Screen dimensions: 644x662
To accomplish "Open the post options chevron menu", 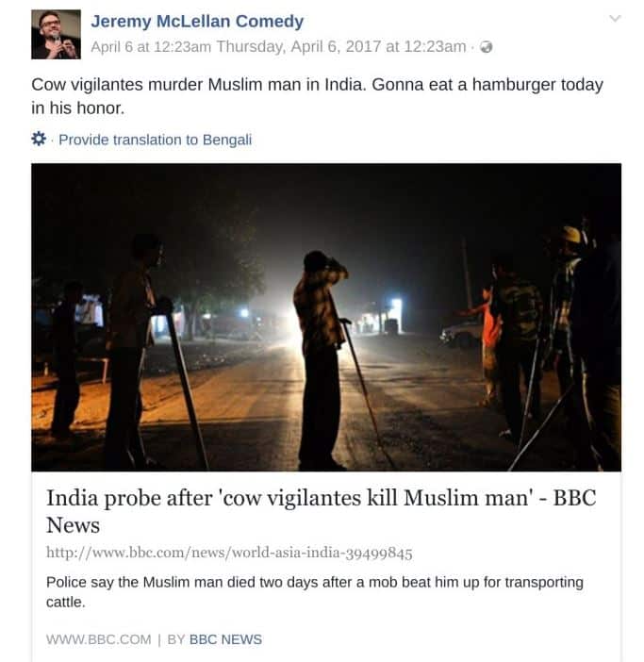I will 615,19.
